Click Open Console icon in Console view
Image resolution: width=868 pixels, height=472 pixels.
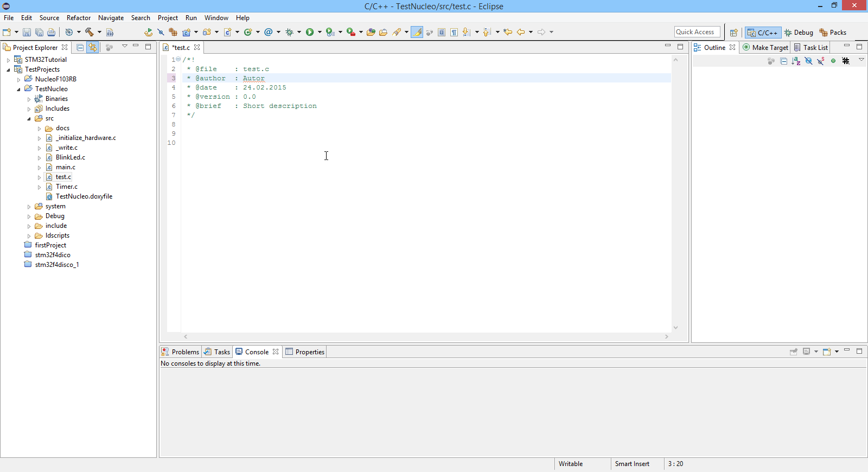click(827, 352)
